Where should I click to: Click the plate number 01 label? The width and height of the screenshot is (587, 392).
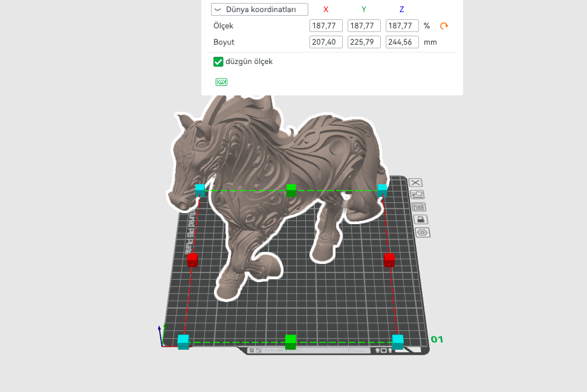[x=436, y=339]
